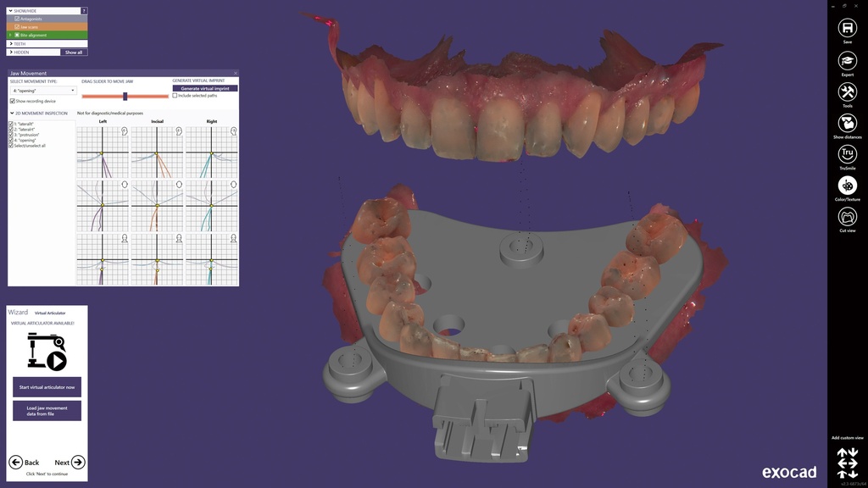Open the Tools menu icon
Viewport: 868px width, 488px height.
click(x=847, y=91)
